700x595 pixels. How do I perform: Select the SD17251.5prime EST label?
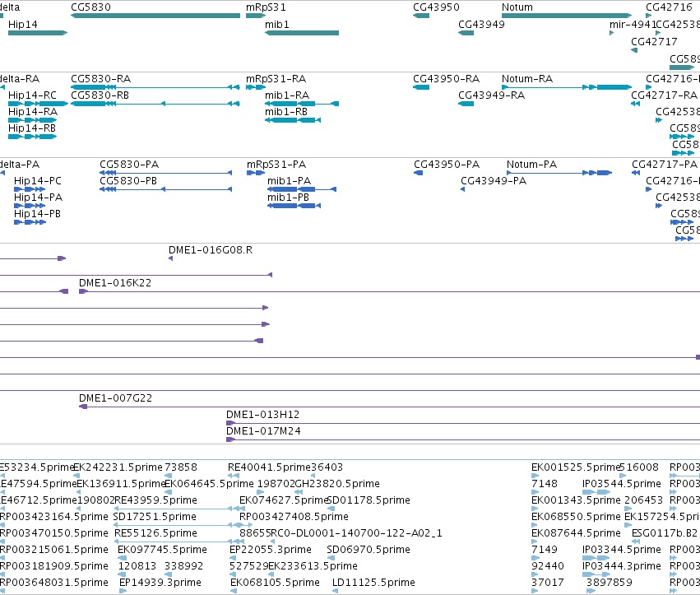point(155,517)
